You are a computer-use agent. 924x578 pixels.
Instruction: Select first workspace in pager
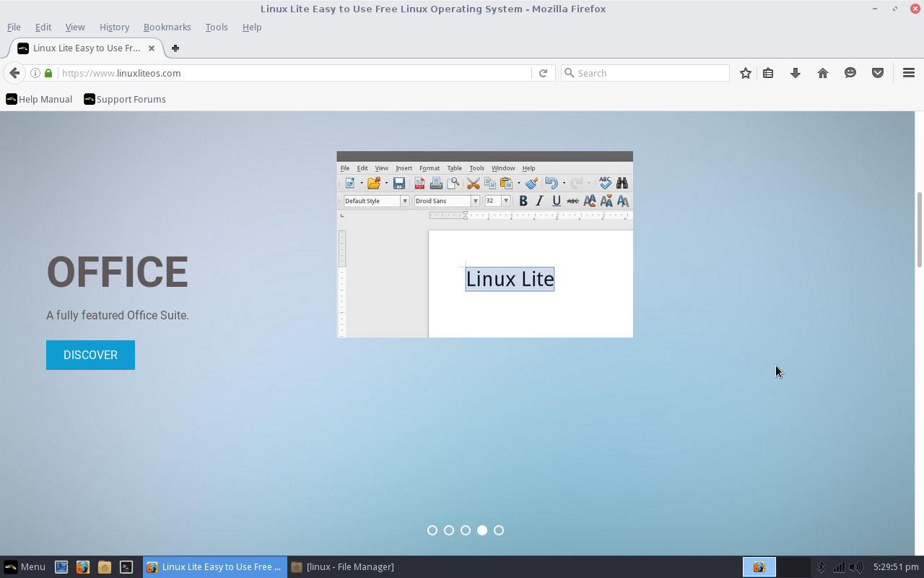pyautogui.click(x=759, y=566)
